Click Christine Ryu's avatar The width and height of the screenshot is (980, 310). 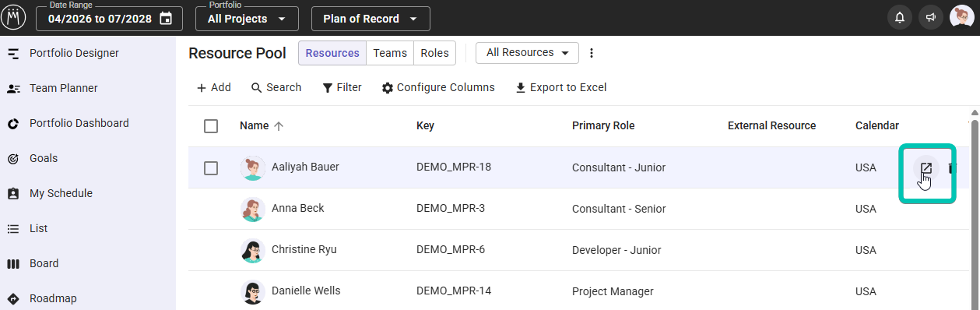pos(252,250)
